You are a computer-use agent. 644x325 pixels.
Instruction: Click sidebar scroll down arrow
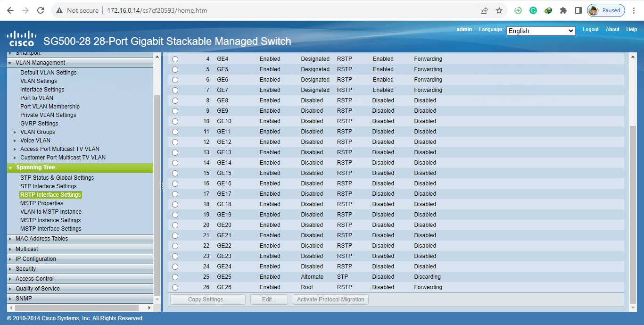point(157,300)
